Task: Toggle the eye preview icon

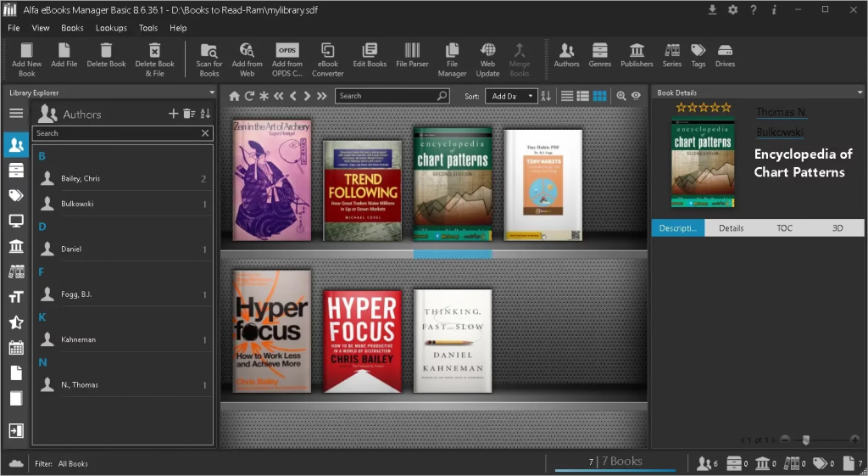Action: point(636,96)
